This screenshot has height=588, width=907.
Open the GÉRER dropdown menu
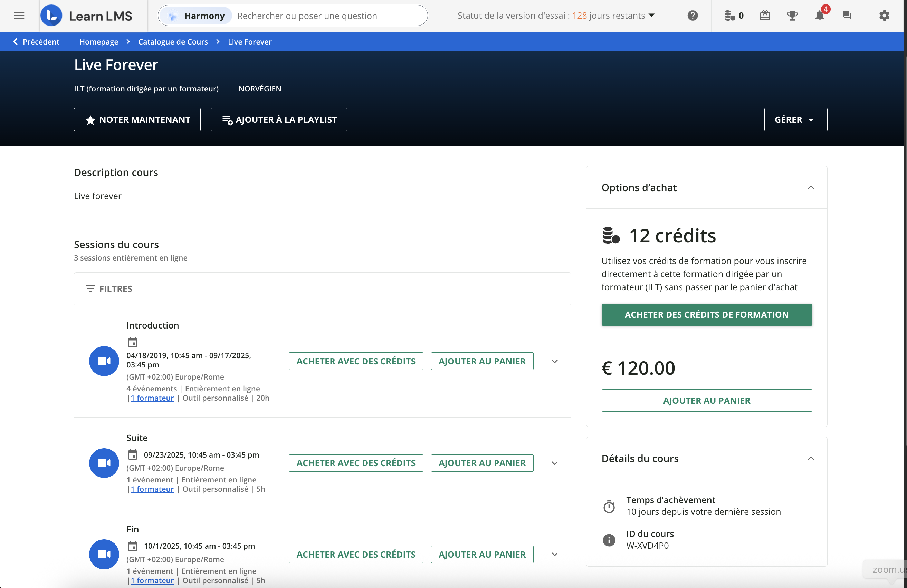795,120
